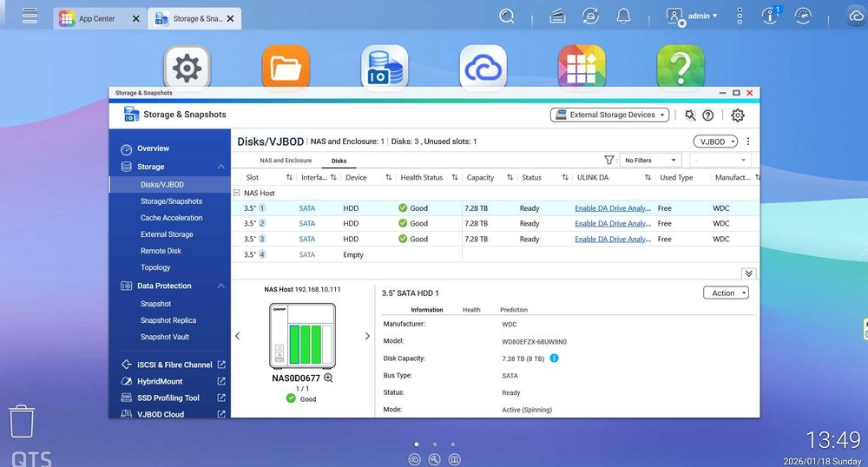
Task: Open the No Filters dropdown
Action: (650, 160)
